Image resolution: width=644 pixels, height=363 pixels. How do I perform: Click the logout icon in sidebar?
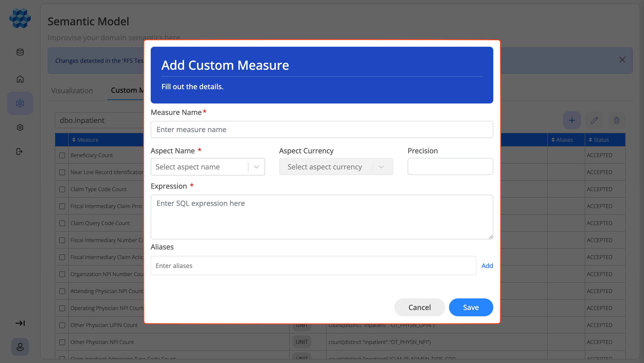tap(19, 151)
